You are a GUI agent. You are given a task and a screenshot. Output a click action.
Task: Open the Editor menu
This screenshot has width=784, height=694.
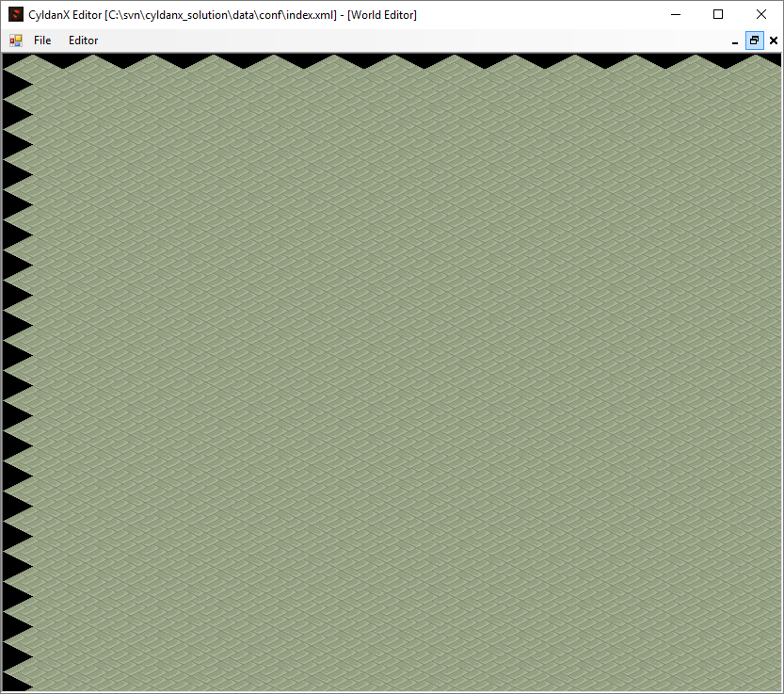tap(83, 40)
